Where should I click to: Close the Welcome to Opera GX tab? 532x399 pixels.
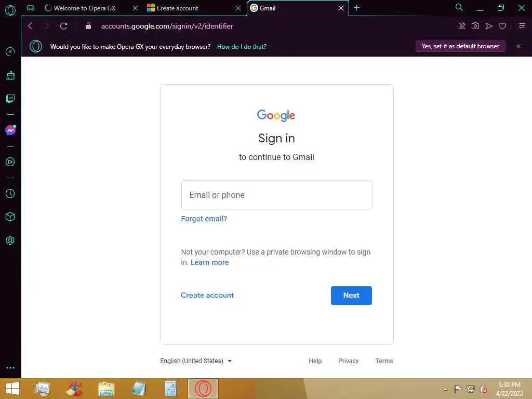point(136,8)
